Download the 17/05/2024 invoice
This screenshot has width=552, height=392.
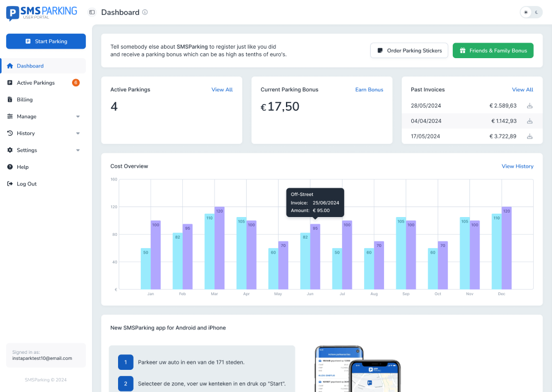point(529,136)
